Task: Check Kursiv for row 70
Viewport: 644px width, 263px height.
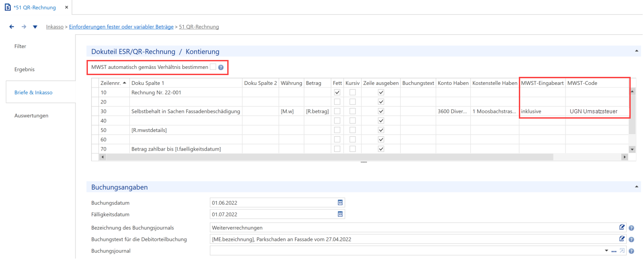Action: click(x=352, y=149)
